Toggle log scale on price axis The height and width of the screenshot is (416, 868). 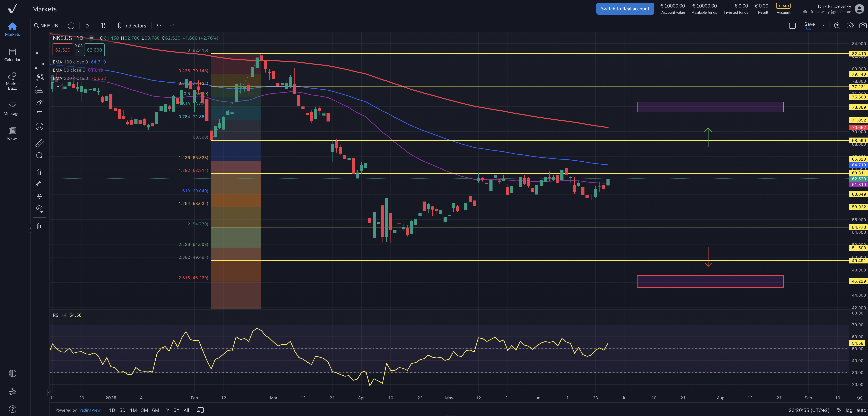tap(849, 410)
